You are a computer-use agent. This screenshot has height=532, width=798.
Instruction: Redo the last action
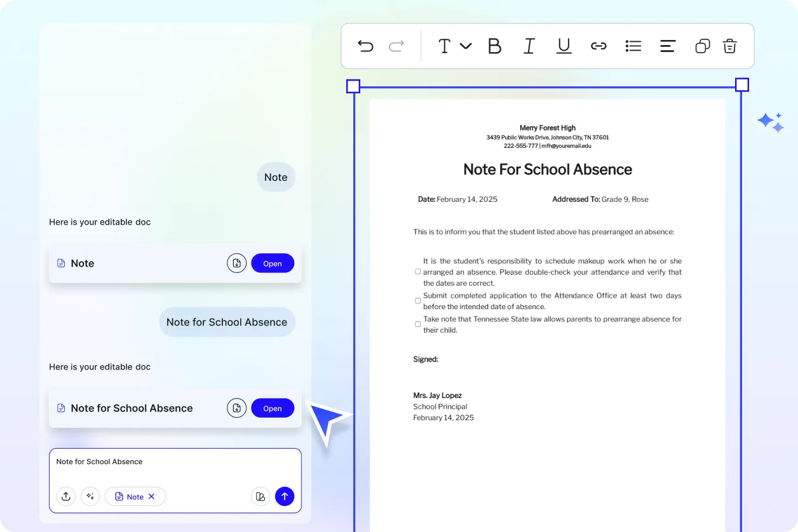click(x=396, y=46)
